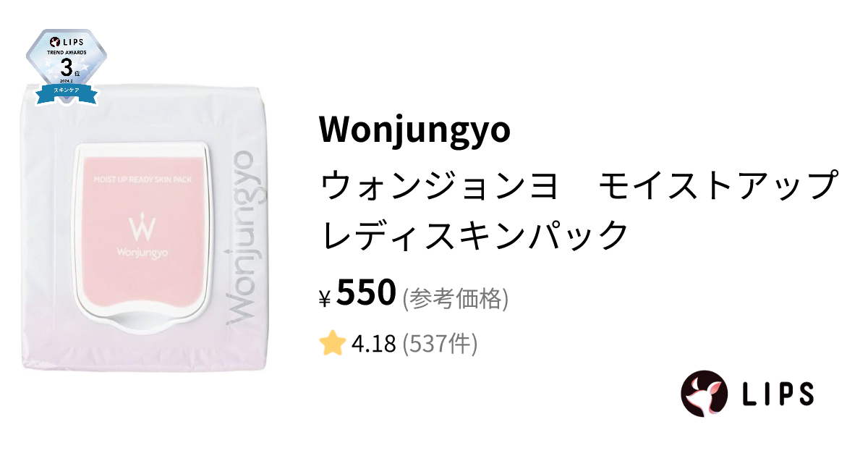Click the yellow star rating icon
The height and width of the screenshot is (456, 868).
(x=331, y=344)
